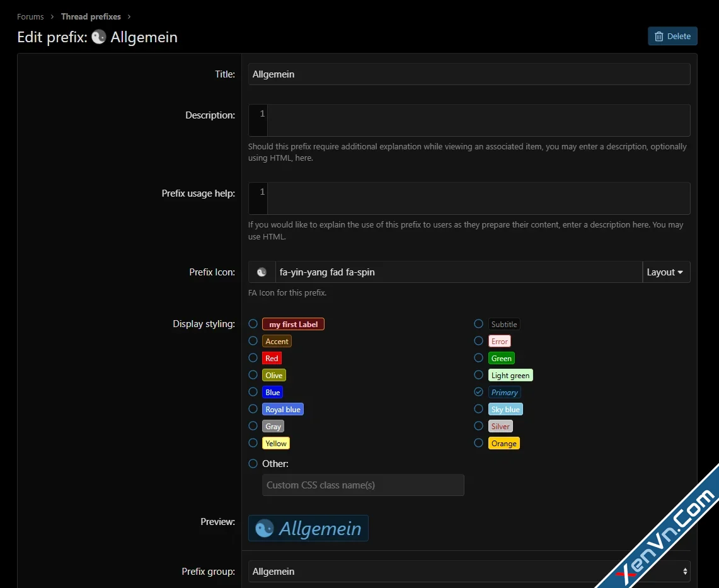Viewport: 719px width, 588px height.
Task: Focus the Custom CSS class name field
Action: [363, 485]
